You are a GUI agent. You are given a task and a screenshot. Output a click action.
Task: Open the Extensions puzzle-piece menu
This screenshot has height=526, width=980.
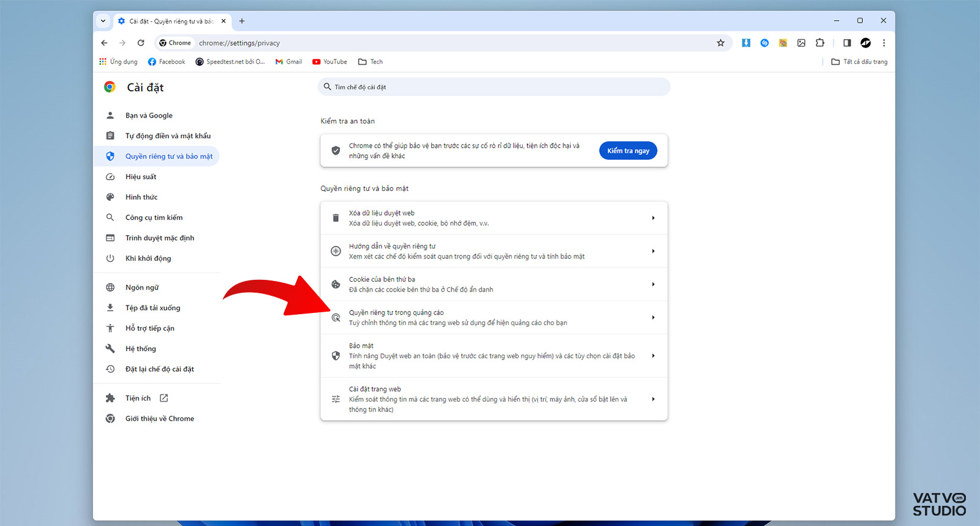coord(820,43)
